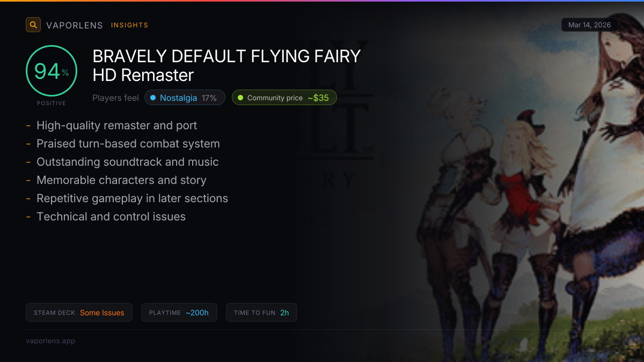Click the green dot beside Community price
644x362 pixels.
pyautogui.click(x=240, y=98)
